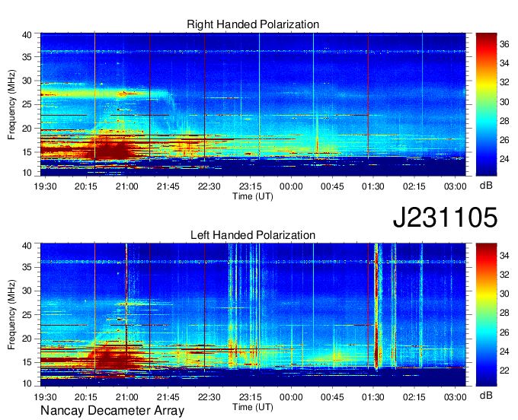Click the "Right Handed Polarization" plot title
Screen dimensions: 518x420
(x=253, y=24)
